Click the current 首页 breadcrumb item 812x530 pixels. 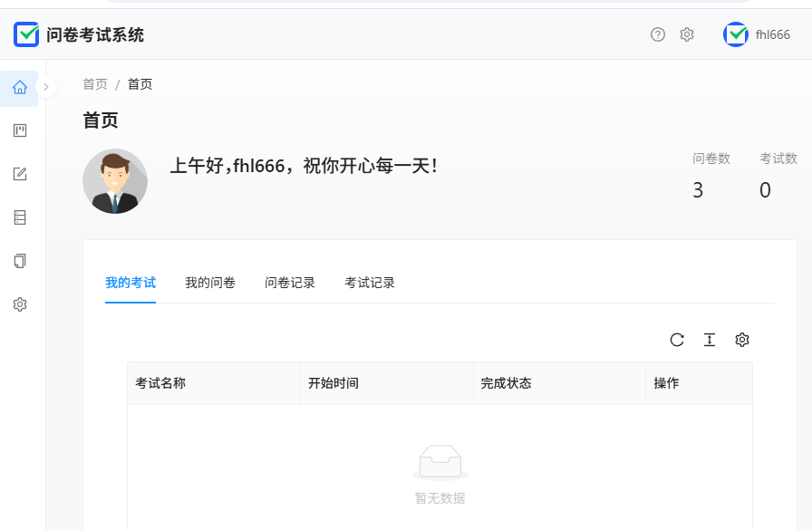pos(140,84)
